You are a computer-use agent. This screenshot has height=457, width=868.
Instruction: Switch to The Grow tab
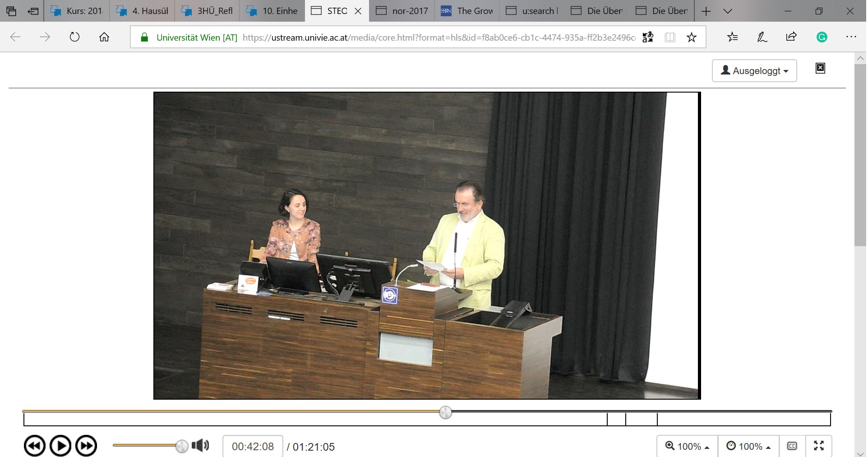tap(467, 11)
